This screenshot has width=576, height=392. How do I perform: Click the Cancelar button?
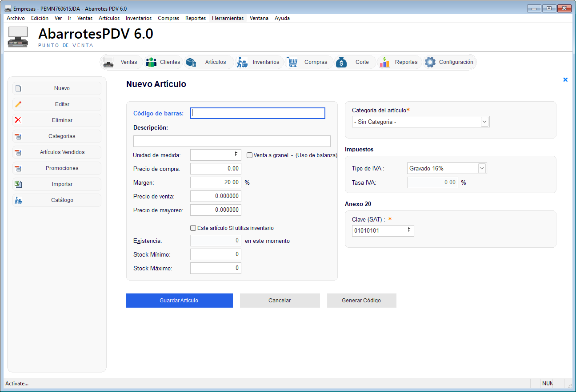(x=280, y=301)
